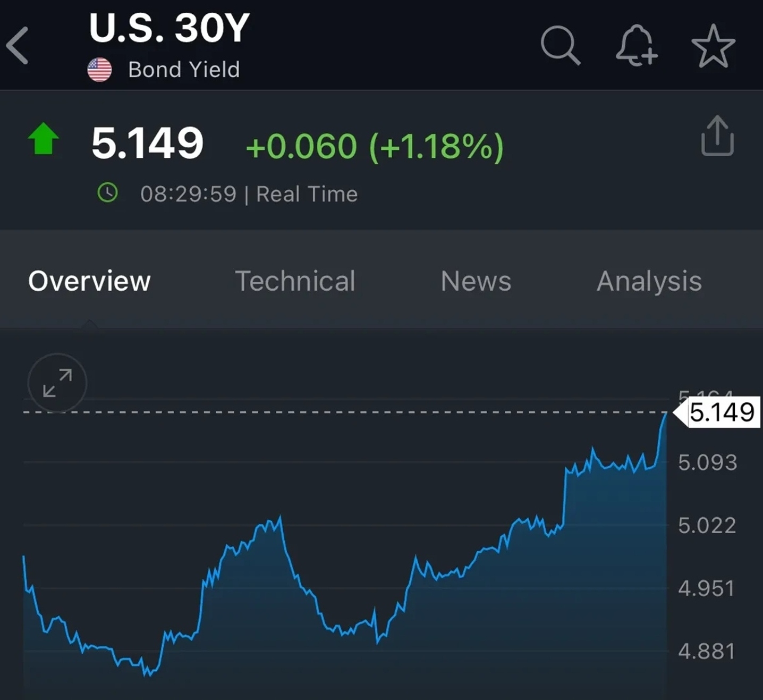Click the 4.881 axis label

pyautogui.click(x=706, y=651)
